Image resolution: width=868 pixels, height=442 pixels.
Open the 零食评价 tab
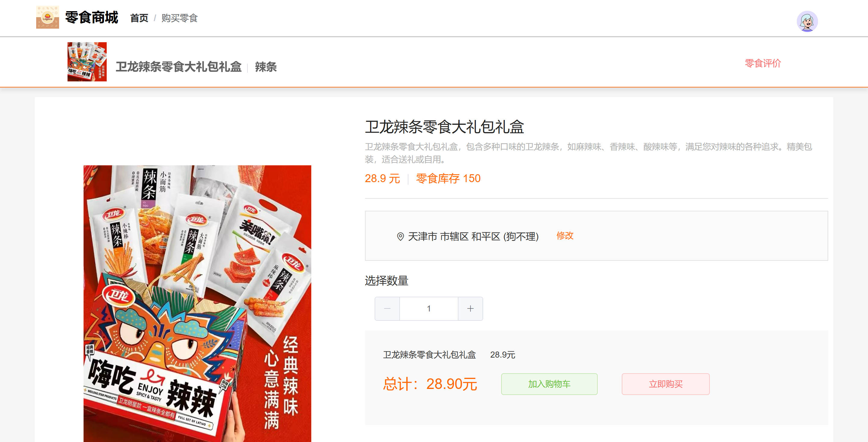tap(763, 63)
